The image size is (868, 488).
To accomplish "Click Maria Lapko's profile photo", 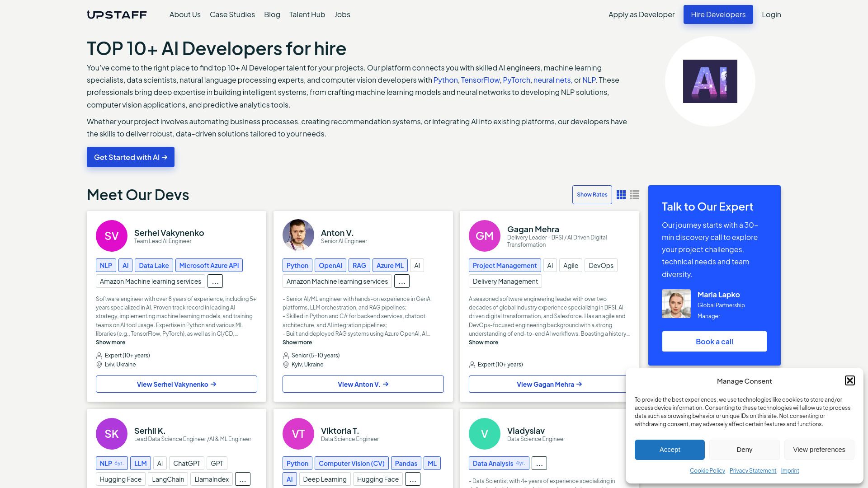I will tap(676, 303).
